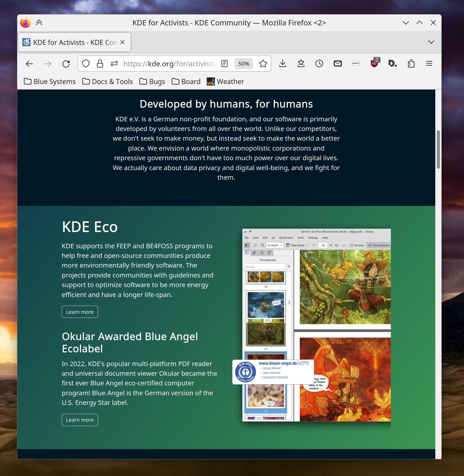464x476 pixels.
Task: Click the tracking protection shield icon
Action: point(86,64)
